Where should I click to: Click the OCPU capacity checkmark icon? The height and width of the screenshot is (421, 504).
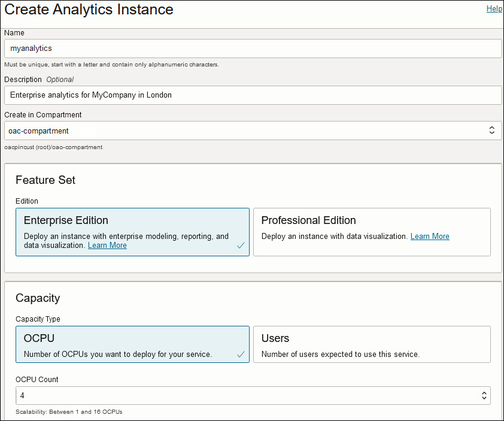click(241, 355)
